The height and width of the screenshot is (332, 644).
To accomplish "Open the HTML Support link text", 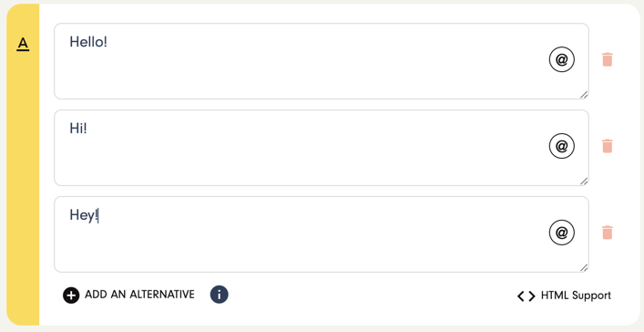I will click(x=576, y=296).
